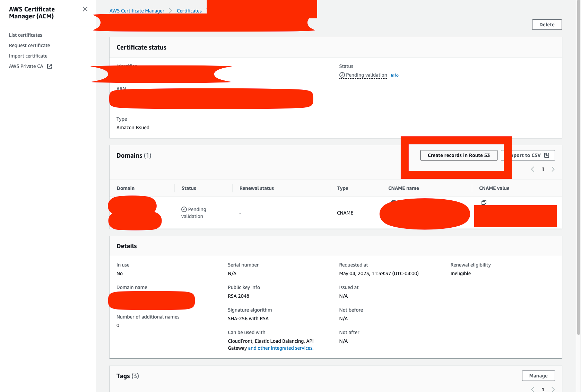Screen dimensions: 581x392
Task: Copy the CNAME value with copy icon
Action: coord(484,202)
